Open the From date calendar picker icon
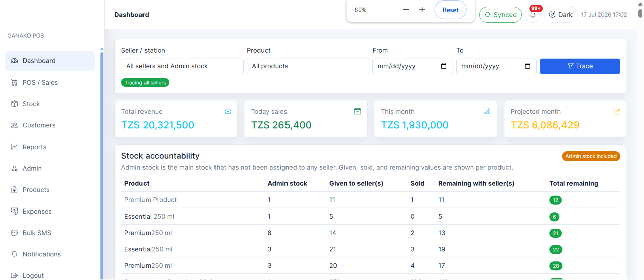 (x=444, y=66)
